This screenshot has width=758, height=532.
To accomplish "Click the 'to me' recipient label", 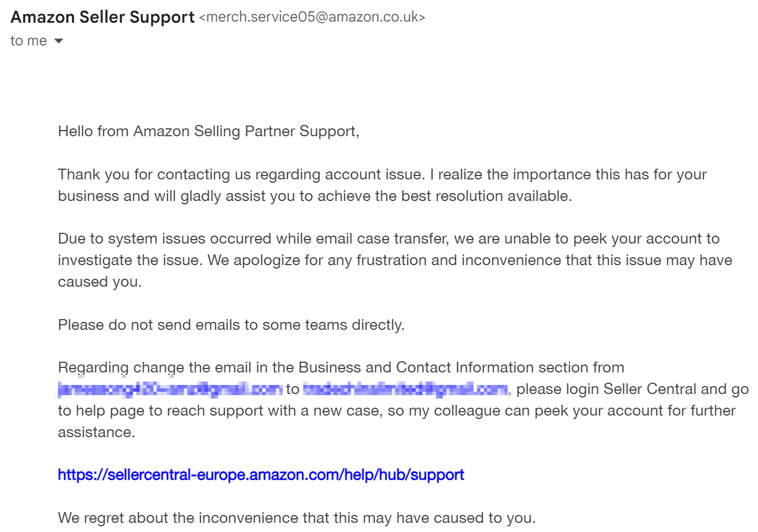I will pyautogui.click(x=28, y=41).
